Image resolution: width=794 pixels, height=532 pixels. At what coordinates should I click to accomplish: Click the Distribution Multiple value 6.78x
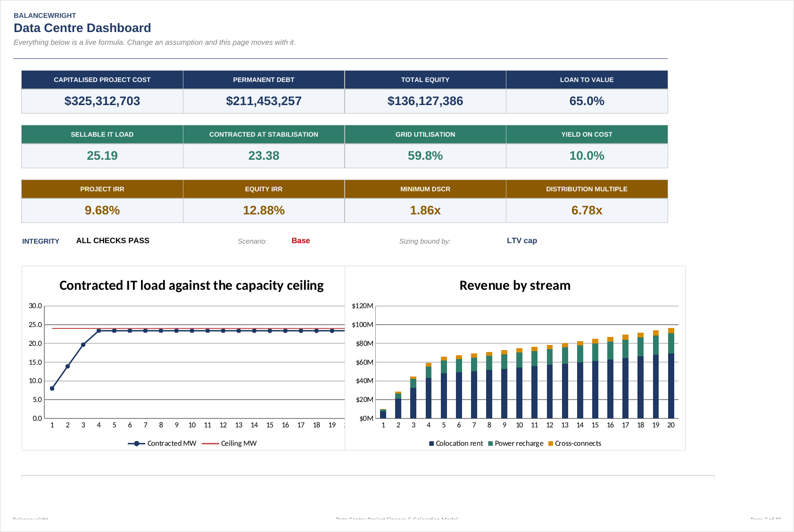[587, 210]
